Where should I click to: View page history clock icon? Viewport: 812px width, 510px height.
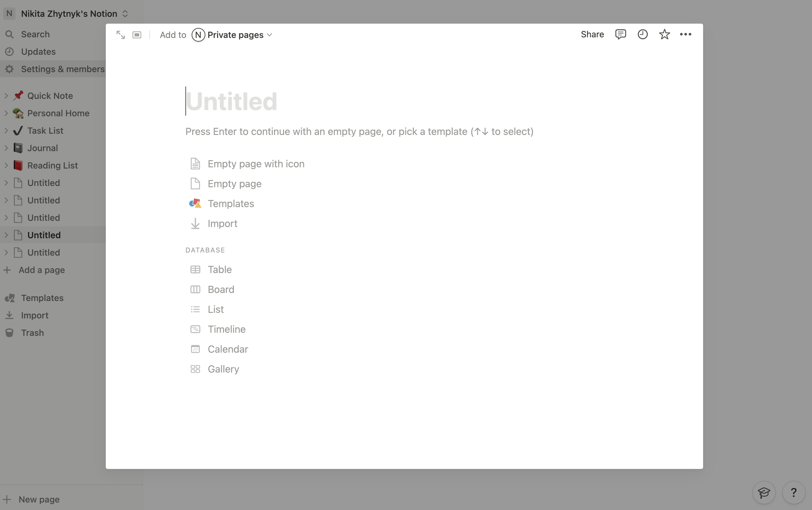click(x=643, y=35)
